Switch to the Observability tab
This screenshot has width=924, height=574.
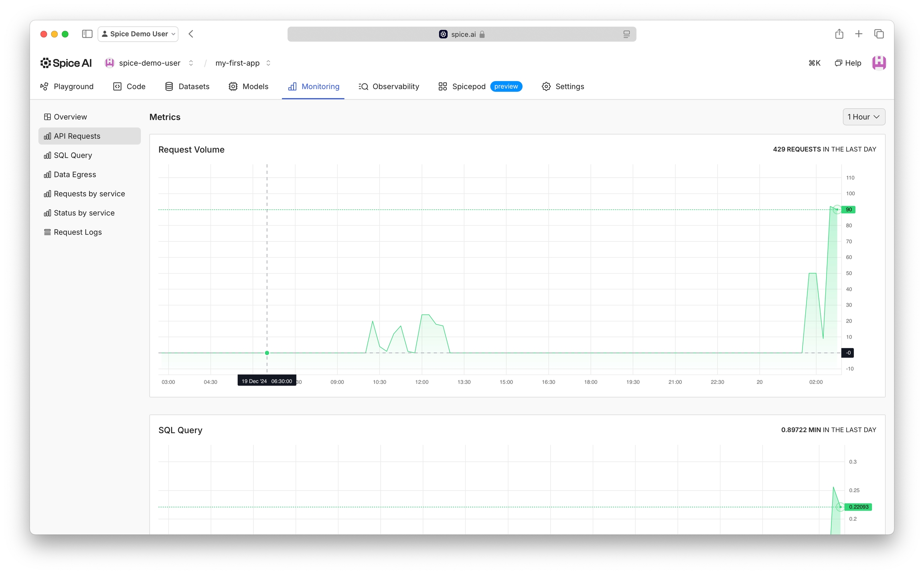pos(389,87)
